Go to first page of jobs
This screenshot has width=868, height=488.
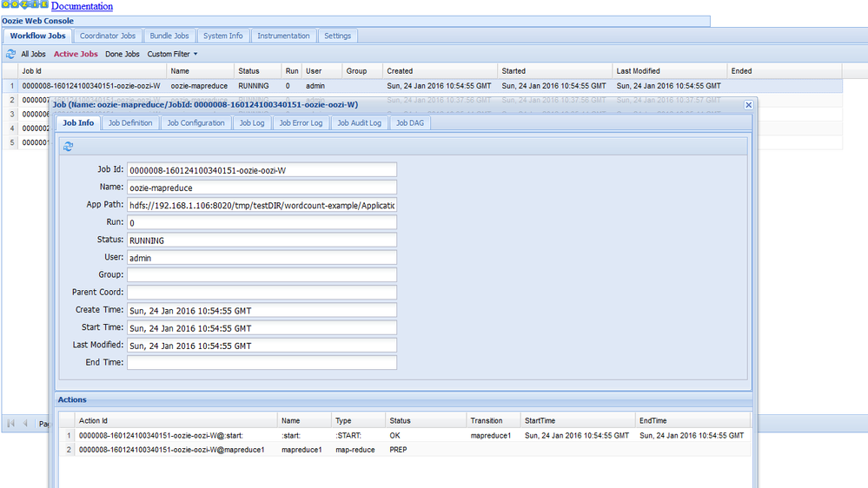10,423
